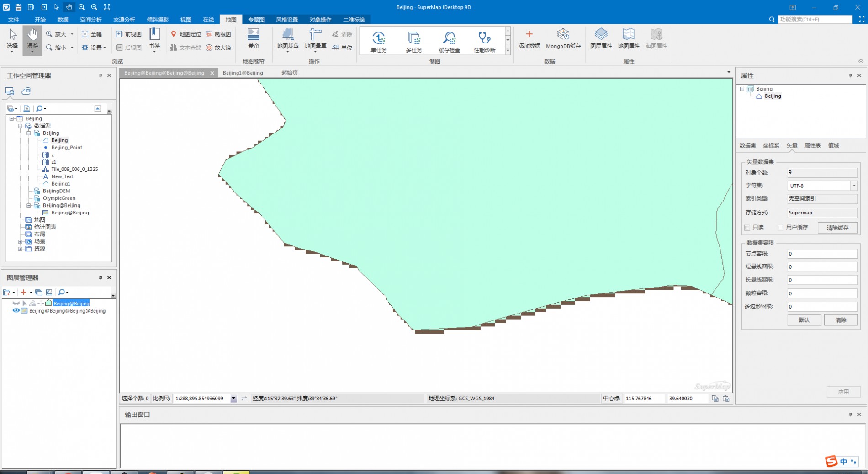Collapse the 数据源 tree node
868x474 pixels.
[x=20, y=126]
